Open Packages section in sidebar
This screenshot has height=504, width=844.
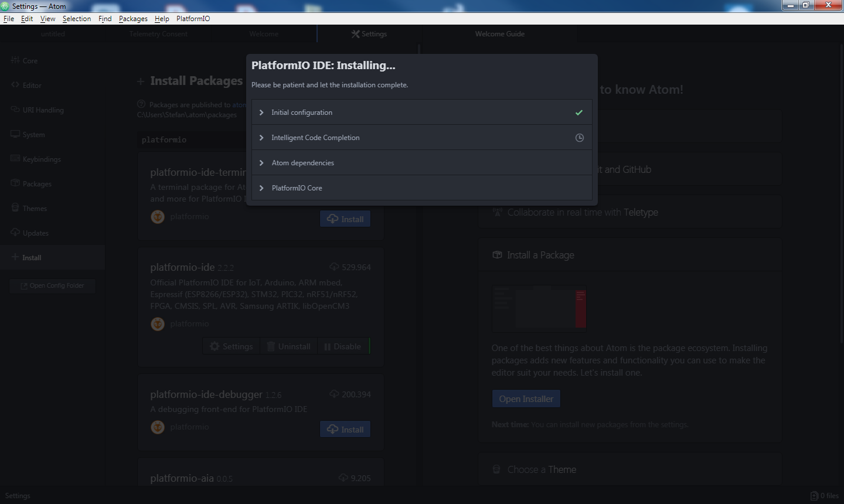click(x=53, y=184)
